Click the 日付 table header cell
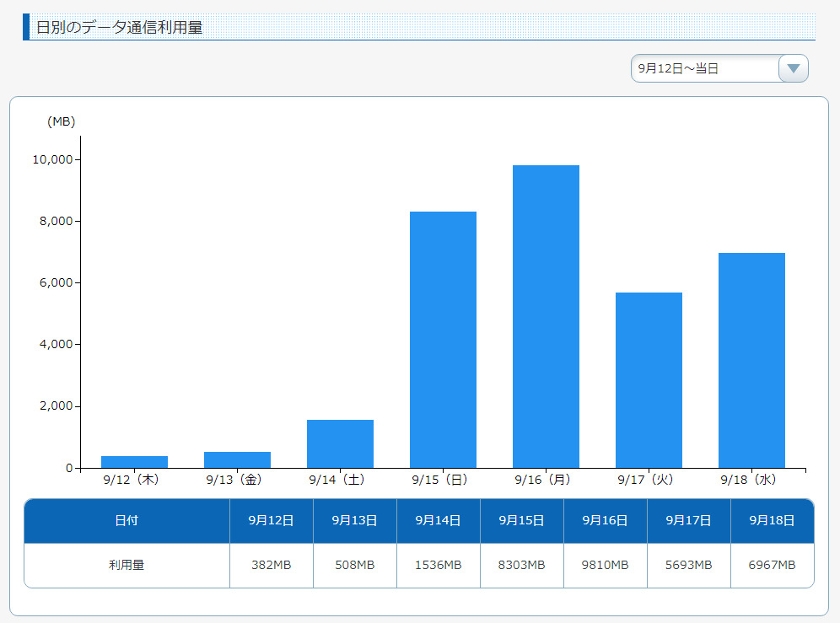 [x=127, y=521]
